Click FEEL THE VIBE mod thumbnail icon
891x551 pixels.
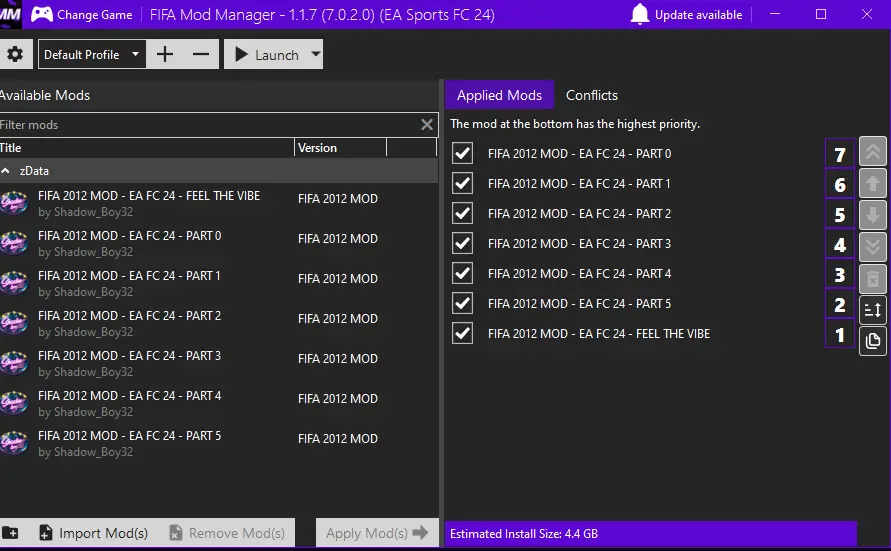tap(14, 203)
